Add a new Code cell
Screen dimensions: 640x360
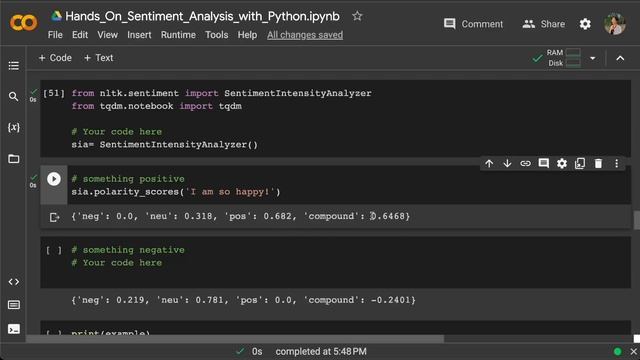55,58
